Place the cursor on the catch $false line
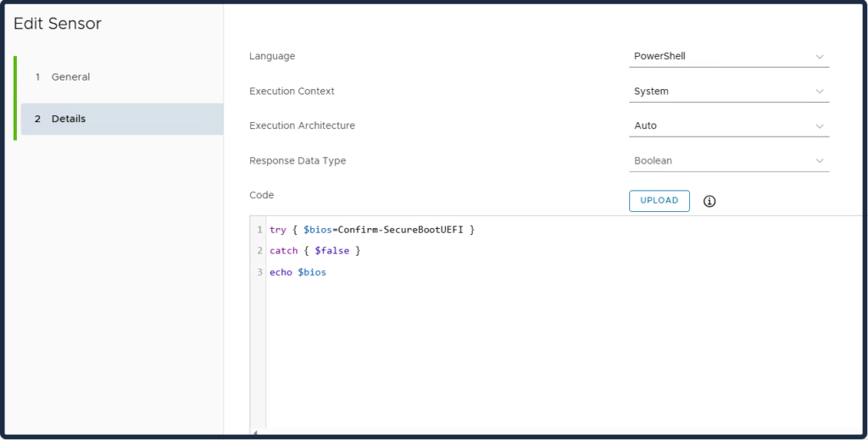The width and height of the screenshot is (868, 440). pos(314,251)
